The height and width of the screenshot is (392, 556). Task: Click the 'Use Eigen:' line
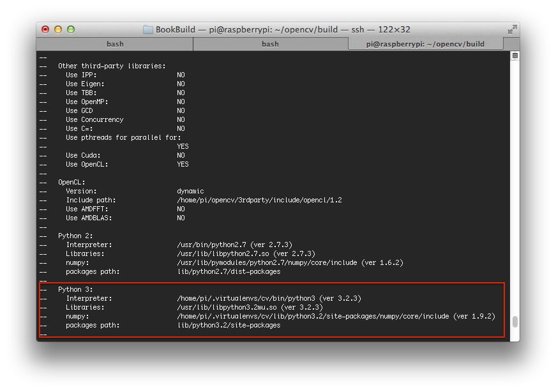(x=125, y=84)
